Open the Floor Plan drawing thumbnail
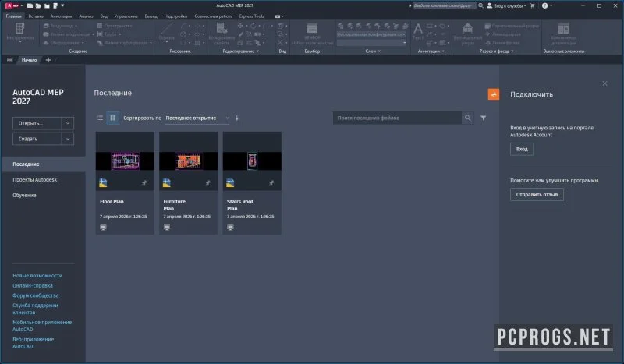624x364 pixels. point(125,161)
